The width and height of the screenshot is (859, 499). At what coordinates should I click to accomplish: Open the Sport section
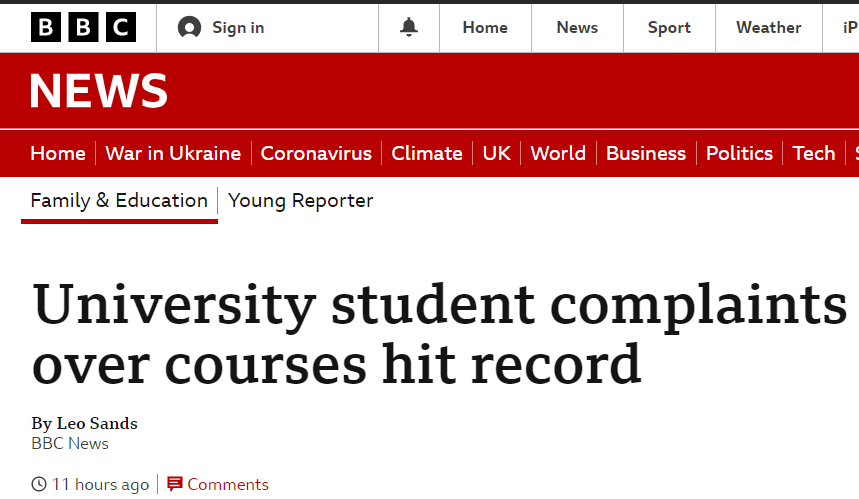(x=669, y=27)
